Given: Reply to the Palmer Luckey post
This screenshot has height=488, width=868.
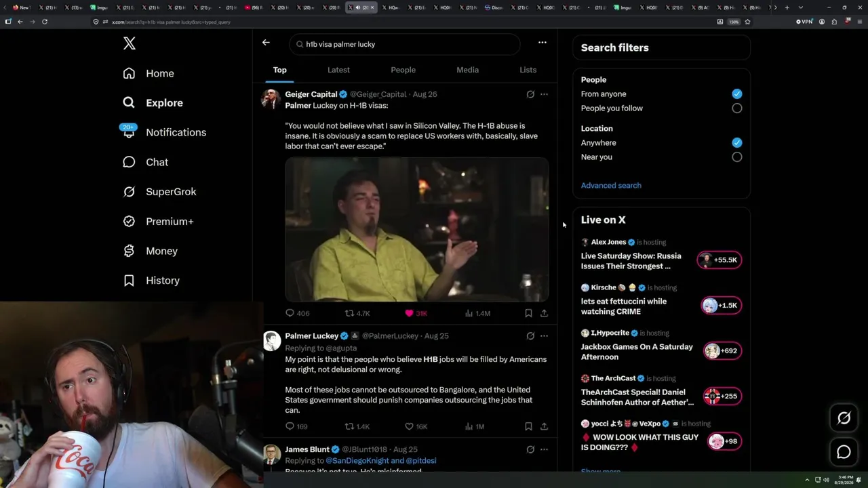Looking at the screenshot, I should click(290, 426).
